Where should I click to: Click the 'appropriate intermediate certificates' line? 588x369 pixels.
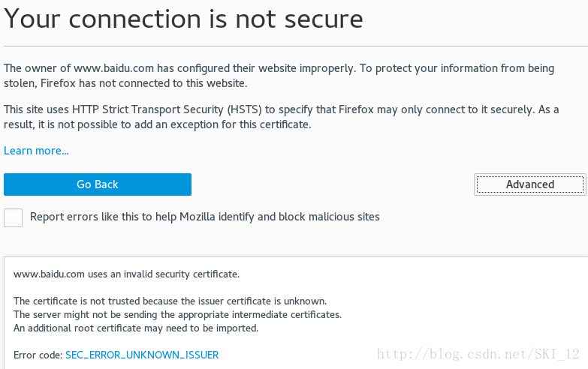177,314
